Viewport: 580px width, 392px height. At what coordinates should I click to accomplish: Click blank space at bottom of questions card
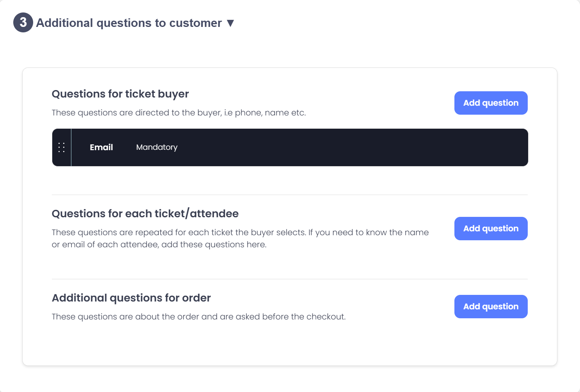coord(289,347)
